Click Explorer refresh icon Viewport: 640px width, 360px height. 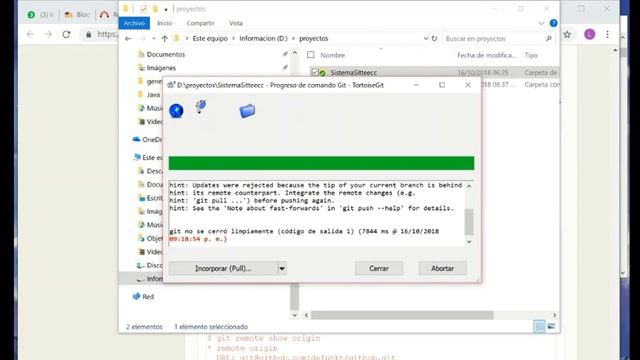click(434, 38)
